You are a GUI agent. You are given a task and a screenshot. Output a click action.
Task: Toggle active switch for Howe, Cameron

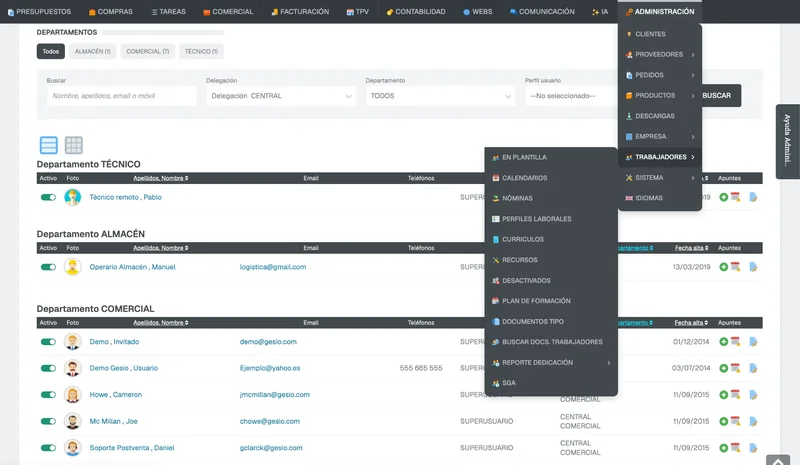point(48,395)
